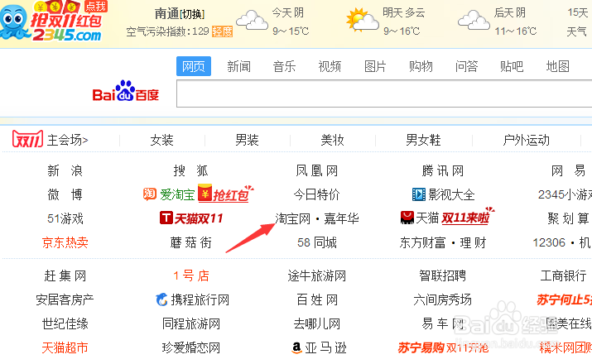Click the 轻度 pollution level badge
592x364 pixels.
(222, 31)
